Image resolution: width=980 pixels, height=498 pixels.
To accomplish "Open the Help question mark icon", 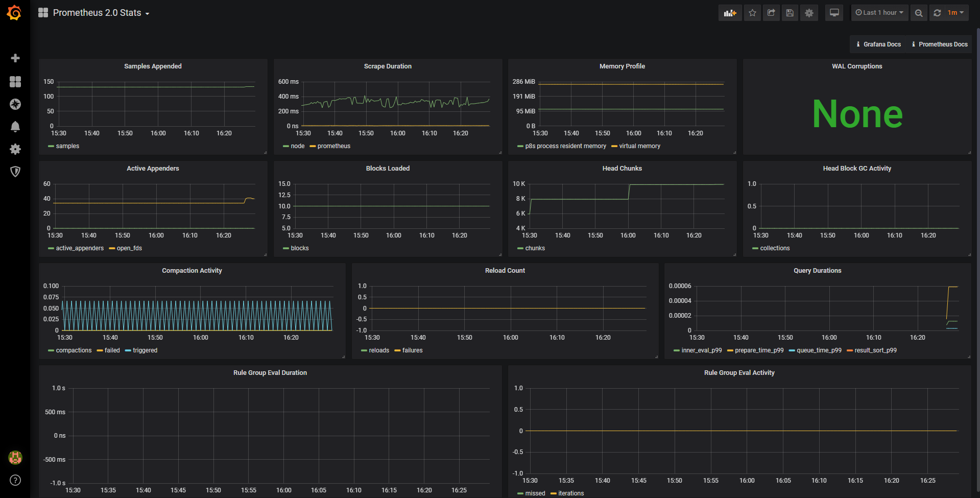I will (15, 480).
